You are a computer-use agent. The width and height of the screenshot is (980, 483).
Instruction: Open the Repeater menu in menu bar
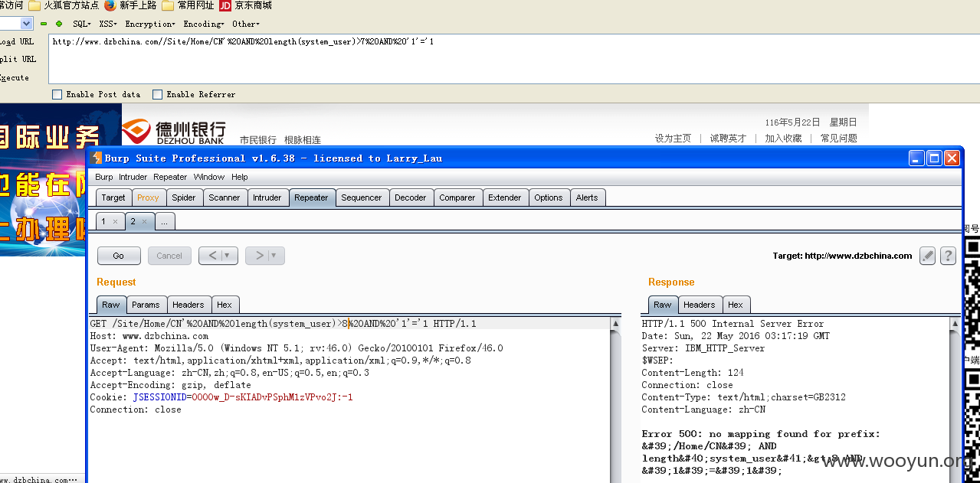tap(170, 177)
